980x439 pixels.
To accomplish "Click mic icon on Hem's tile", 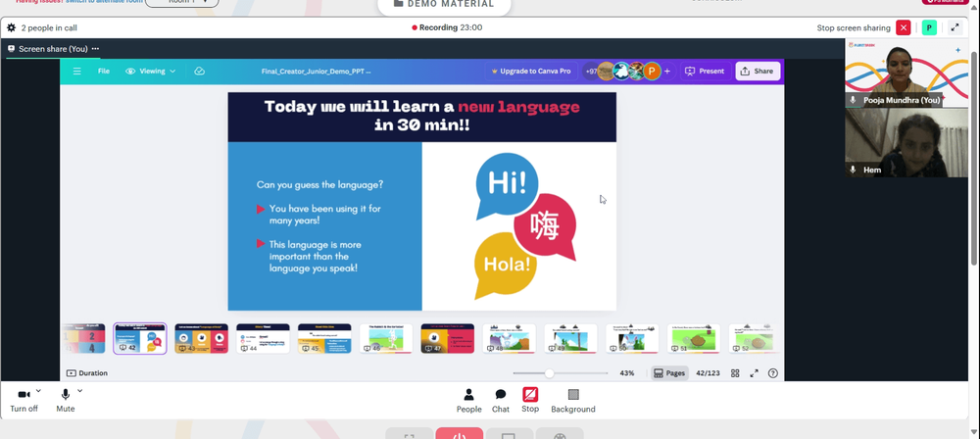I will (854, 171).
